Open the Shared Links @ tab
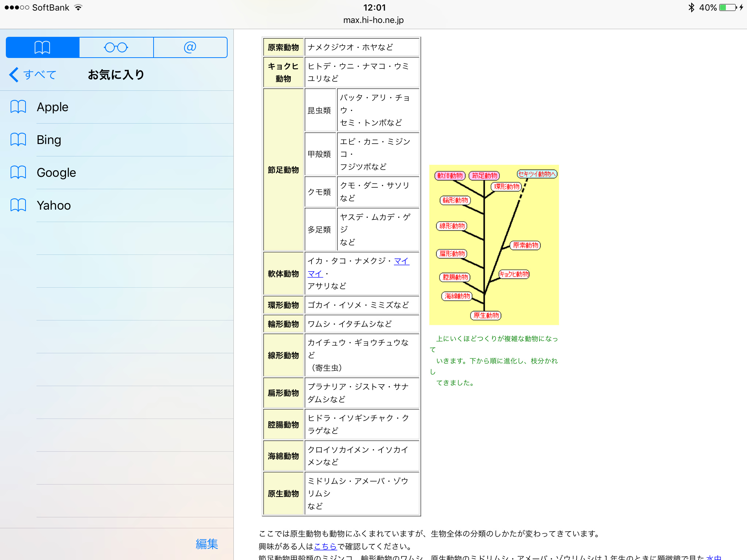747x560 pixels. coord(190,47)
